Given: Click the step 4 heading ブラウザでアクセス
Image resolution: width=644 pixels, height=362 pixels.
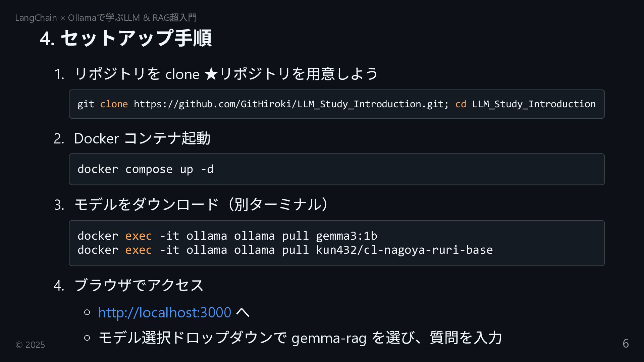Looking at the screenshot, I should point(139,285).
